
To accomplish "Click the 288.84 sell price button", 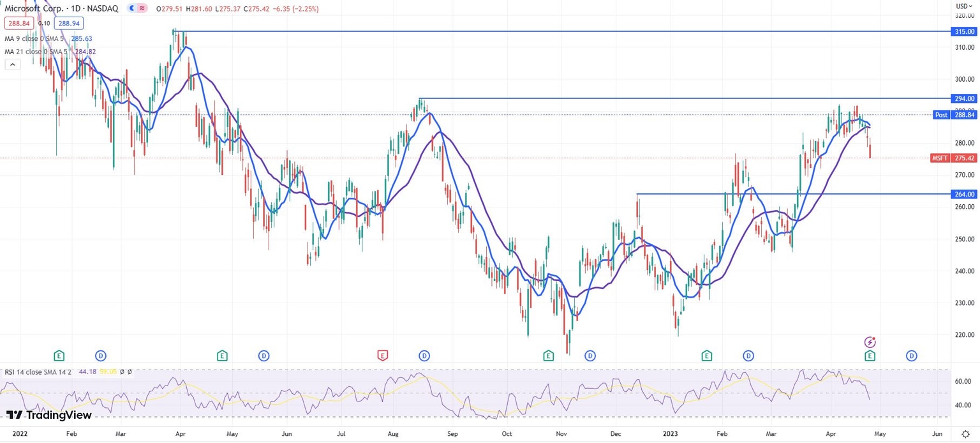I will [x=18, y=24].
